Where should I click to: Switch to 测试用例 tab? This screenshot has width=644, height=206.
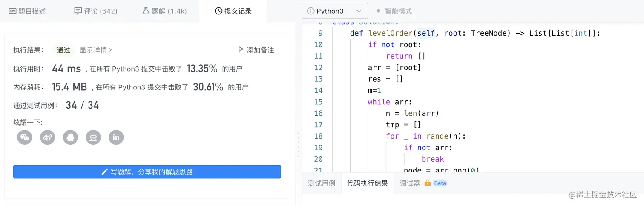(322, 183)
